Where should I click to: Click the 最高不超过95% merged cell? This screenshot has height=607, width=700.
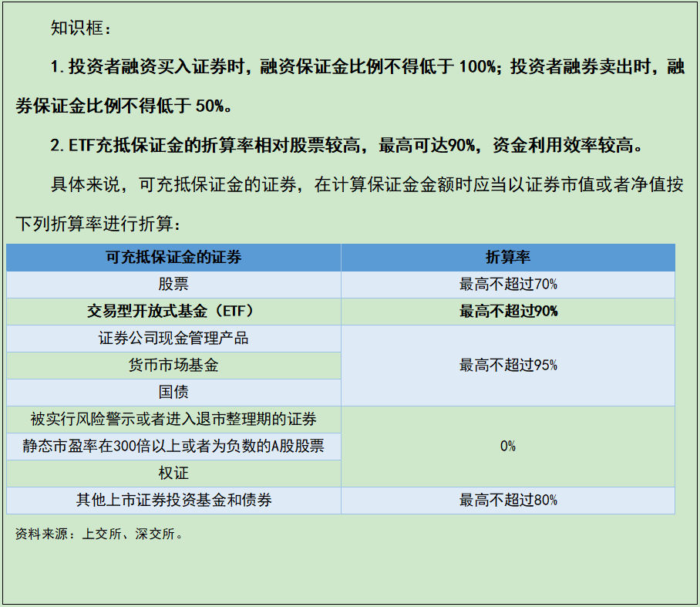tap(509, 365)
